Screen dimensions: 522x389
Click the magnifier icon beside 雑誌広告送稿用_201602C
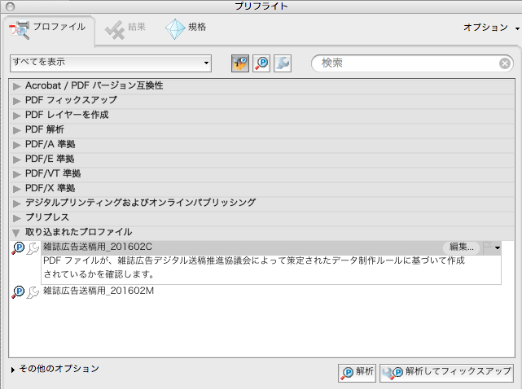point(18,248)
